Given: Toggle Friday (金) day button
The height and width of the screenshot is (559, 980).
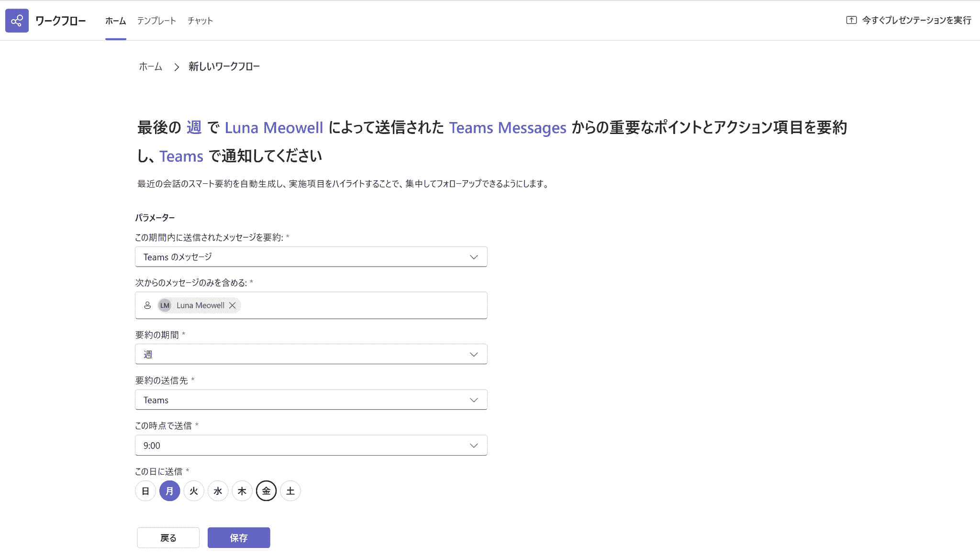Looking at the screenshot, I should point(266,491).
